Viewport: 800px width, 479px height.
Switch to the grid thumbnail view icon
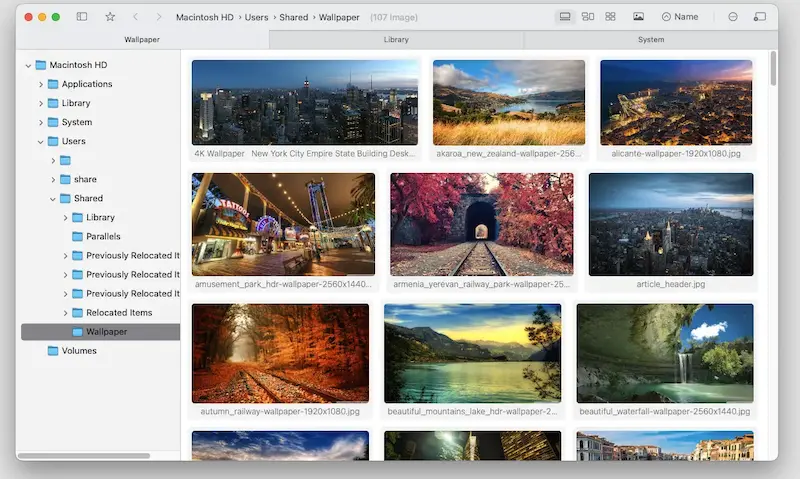pos(610,17)
